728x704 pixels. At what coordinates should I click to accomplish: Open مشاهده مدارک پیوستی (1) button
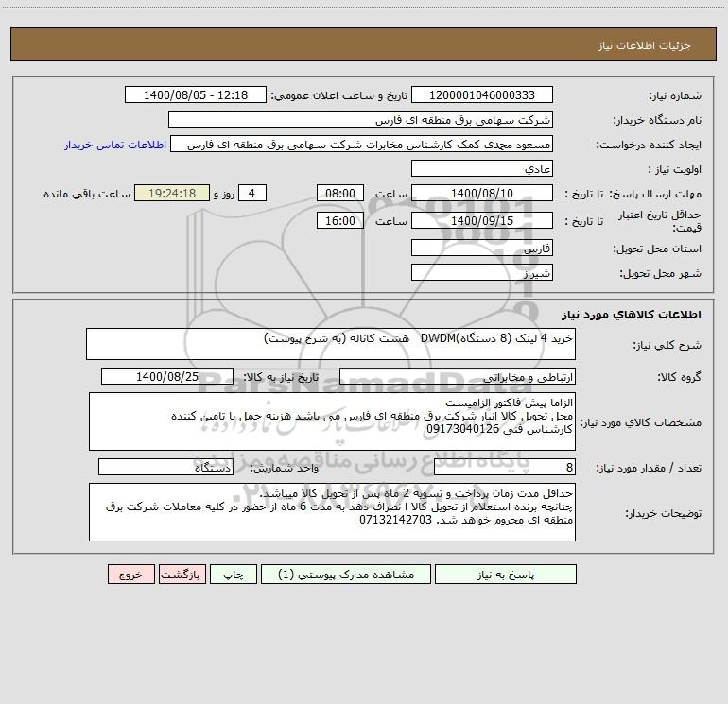point(346,574)
